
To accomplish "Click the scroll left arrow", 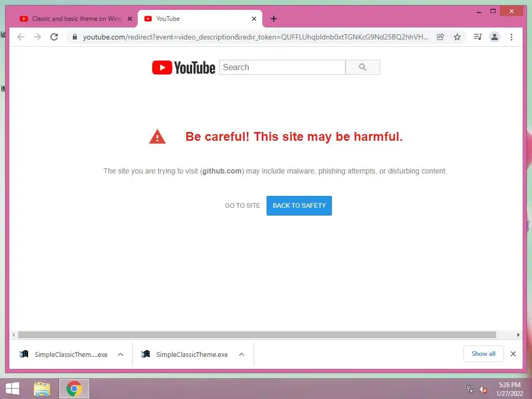I will (13, 335).
